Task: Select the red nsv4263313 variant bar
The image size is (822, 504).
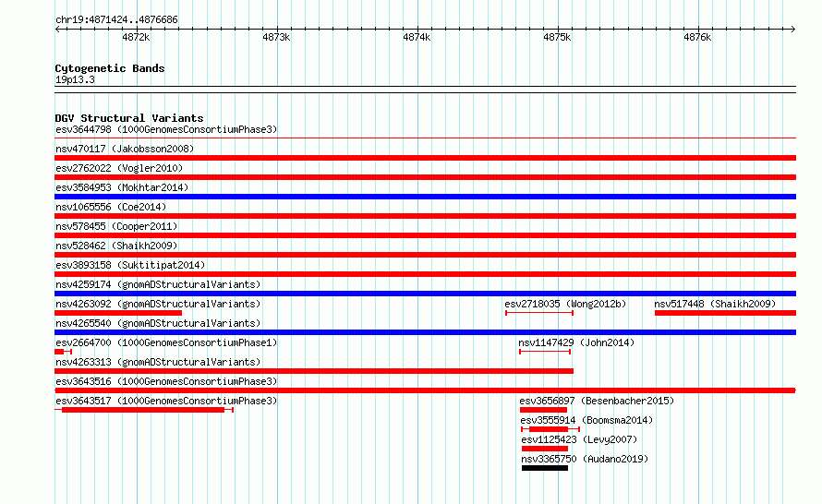Action: tap(314, 371)
